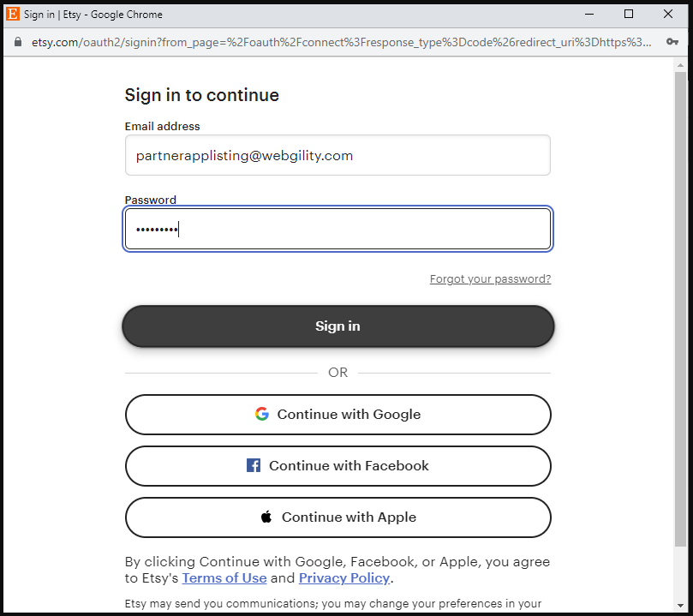Open the Forgot your password link
Viewport: 693px width, 616px height.
[x=490, y=279]
